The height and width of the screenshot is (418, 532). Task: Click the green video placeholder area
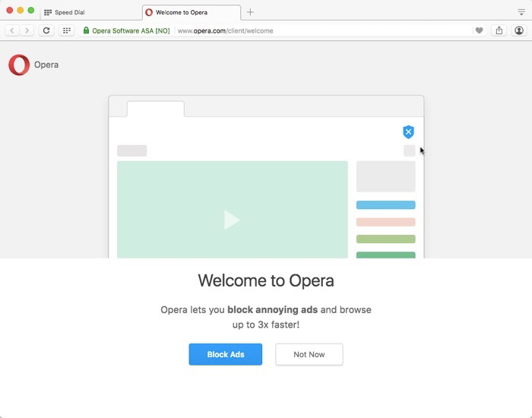point(233,210)
